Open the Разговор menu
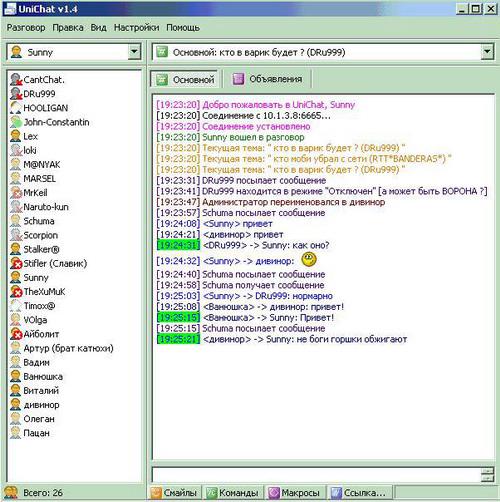The height and width of the screenshot is (502, 500). click(x=26, y=28)
